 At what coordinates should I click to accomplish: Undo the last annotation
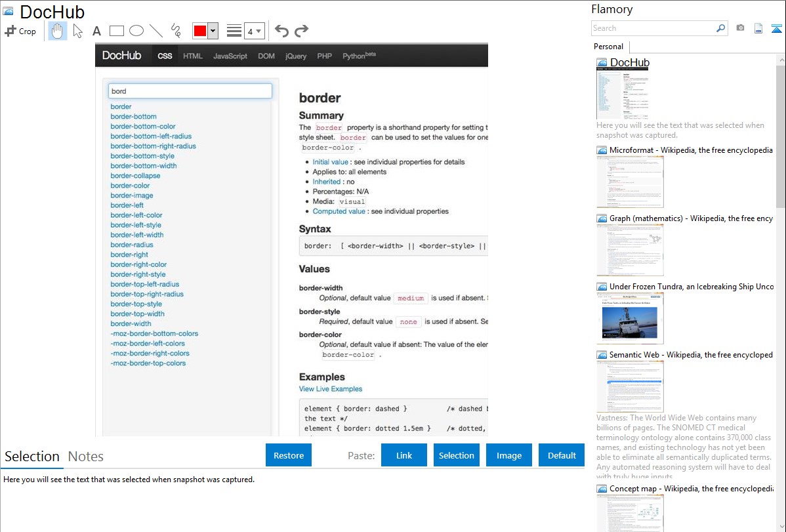click(281, 31)
